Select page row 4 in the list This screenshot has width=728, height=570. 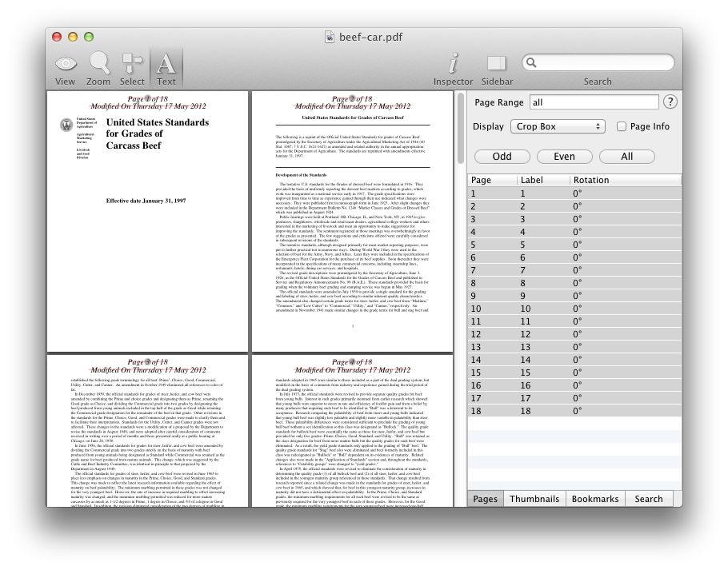coord(574,232)
